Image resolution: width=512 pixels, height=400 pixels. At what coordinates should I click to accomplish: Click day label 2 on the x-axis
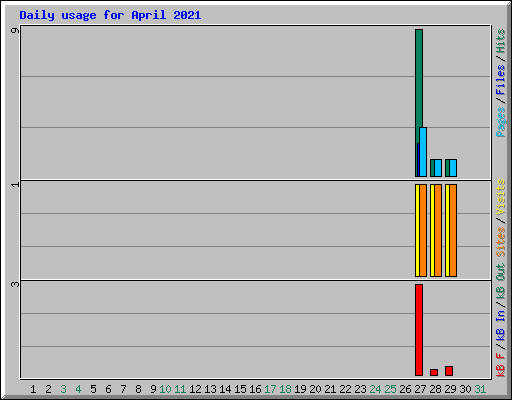(x=48, y=389)
